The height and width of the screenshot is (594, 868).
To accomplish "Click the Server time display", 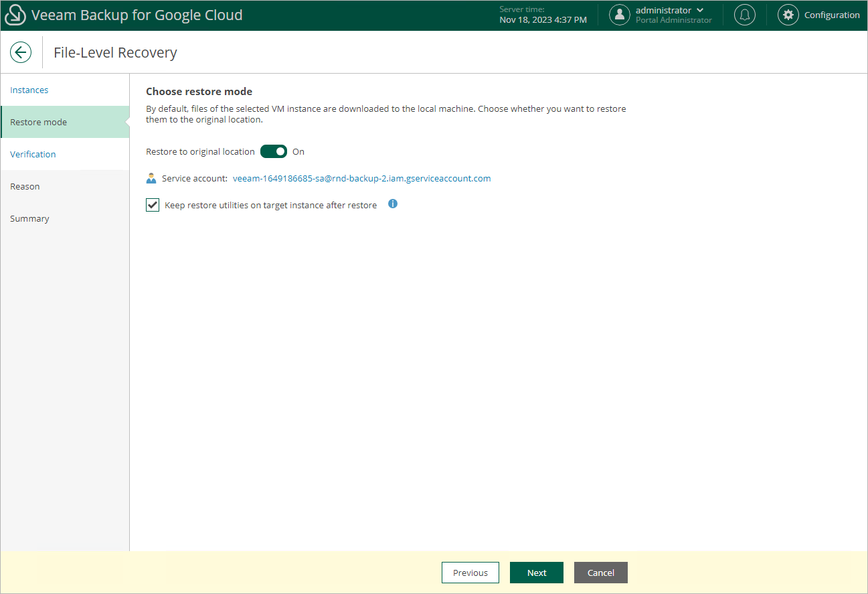I will pyautogui.click(x=543, y=15).
